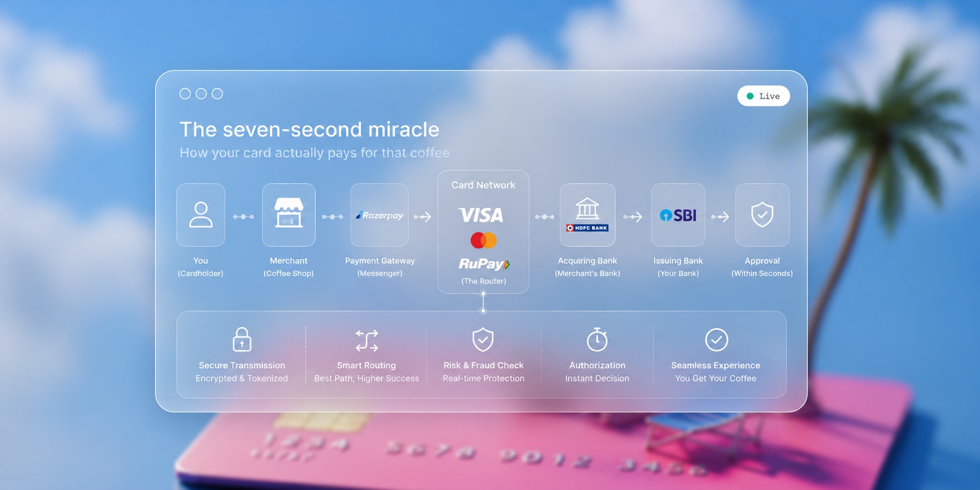Click the "Merchant" label

point(288,261)
